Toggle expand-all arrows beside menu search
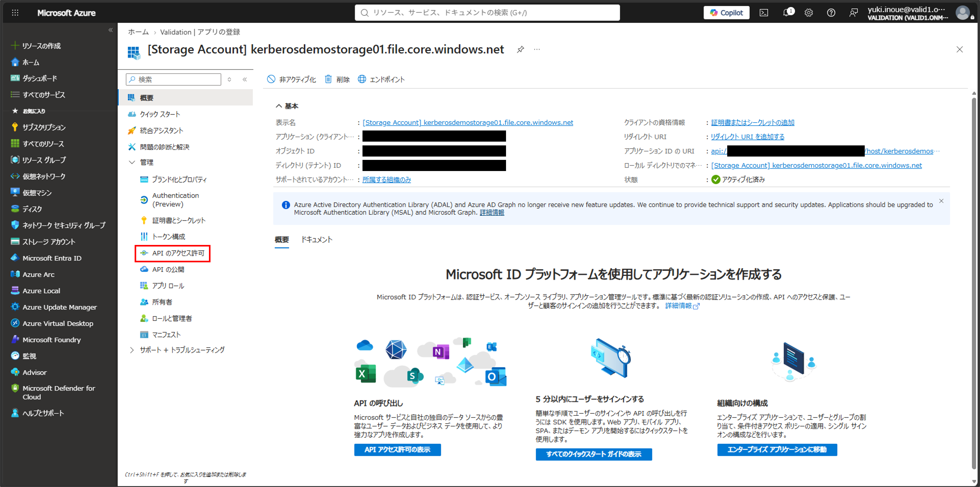 [229, 79]
